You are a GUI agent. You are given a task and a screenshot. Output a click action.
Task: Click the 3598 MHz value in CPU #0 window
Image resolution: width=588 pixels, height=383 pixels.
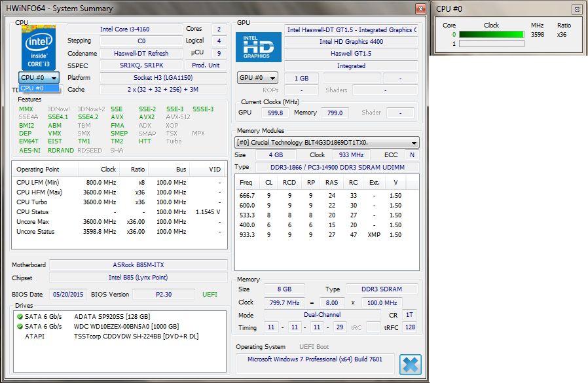pos(538,35)
